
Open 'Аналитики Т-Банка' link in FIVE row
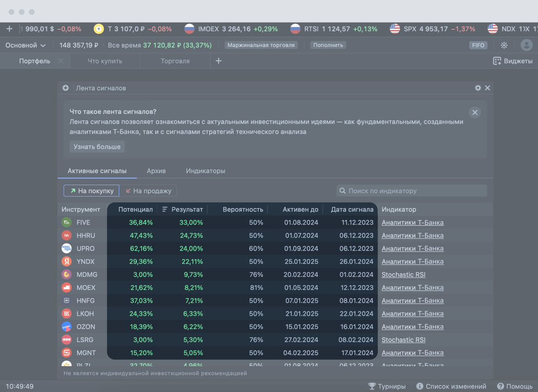click(x=413, y=223)
